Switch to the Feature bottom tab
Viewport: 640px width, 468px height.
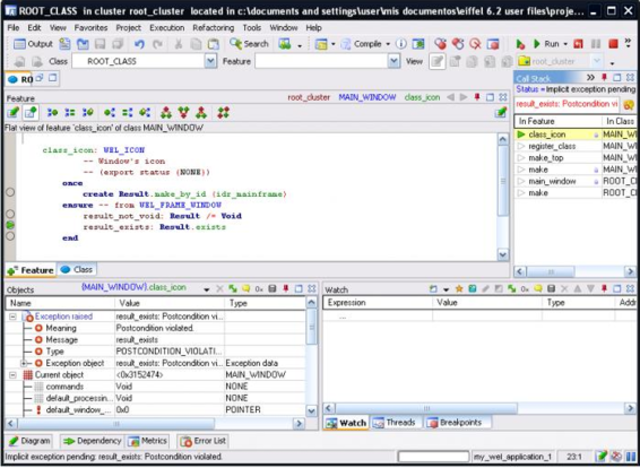coord(31,270)
